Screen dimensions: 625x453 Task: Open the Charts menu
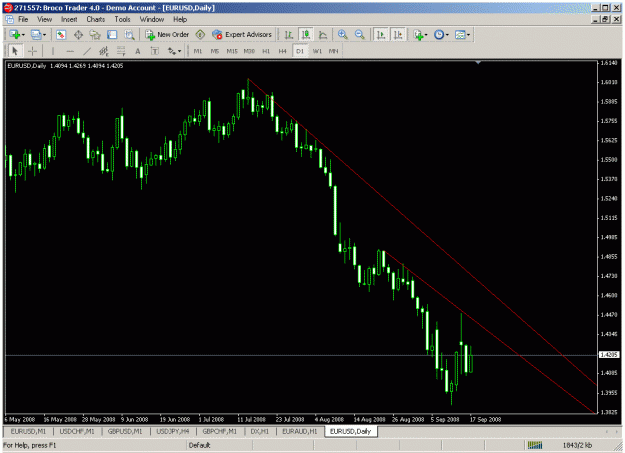click(96, 19)
